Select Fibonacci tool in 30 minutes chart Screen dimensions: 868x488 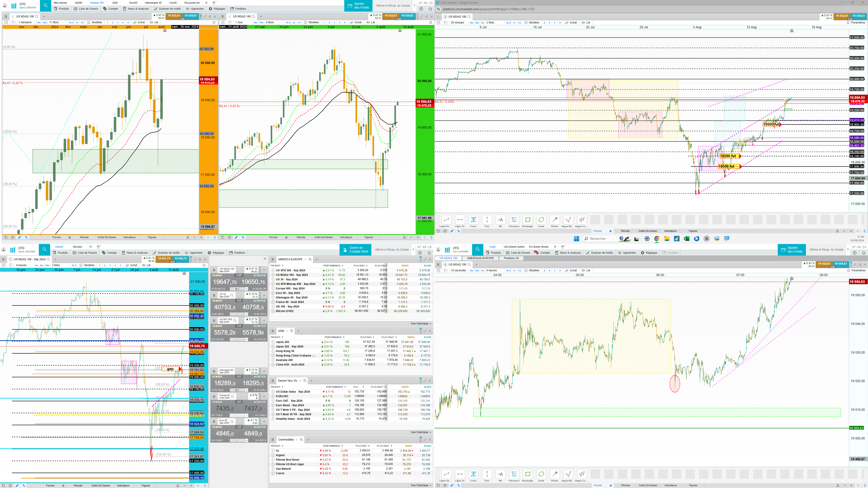tap(514, 220)
